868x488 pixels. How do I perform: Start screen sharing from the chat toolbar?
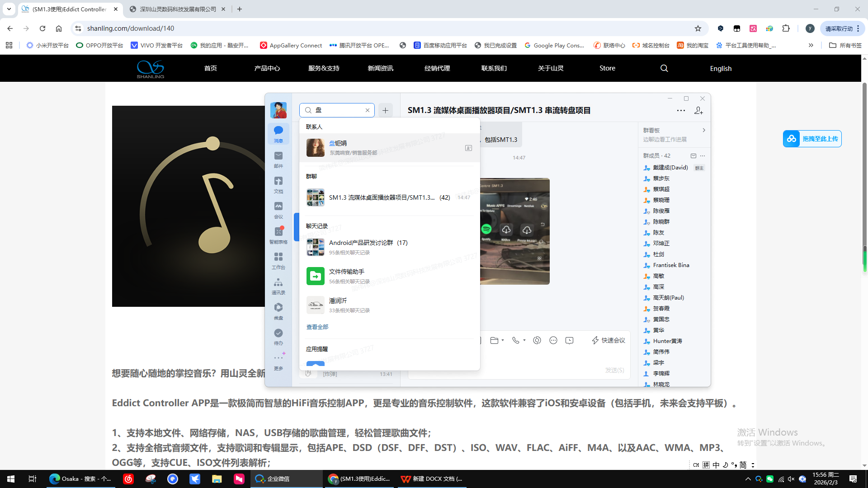tap(537, 340)
